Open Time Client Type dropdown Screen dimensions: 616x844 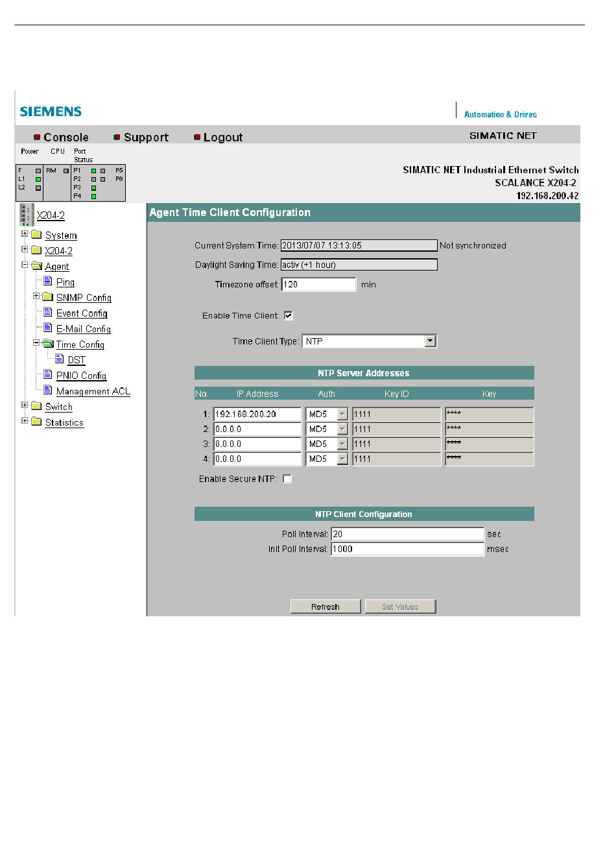[x=431, y=341]
